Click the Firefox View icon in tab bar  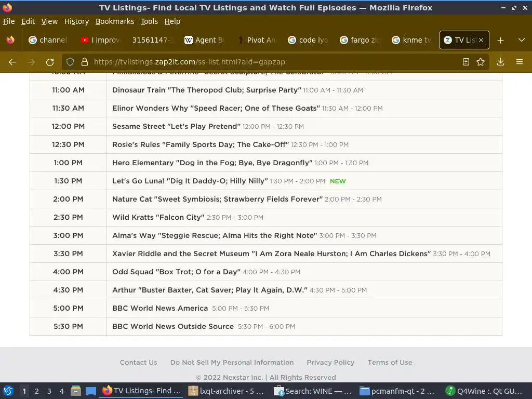click(10, 40)
